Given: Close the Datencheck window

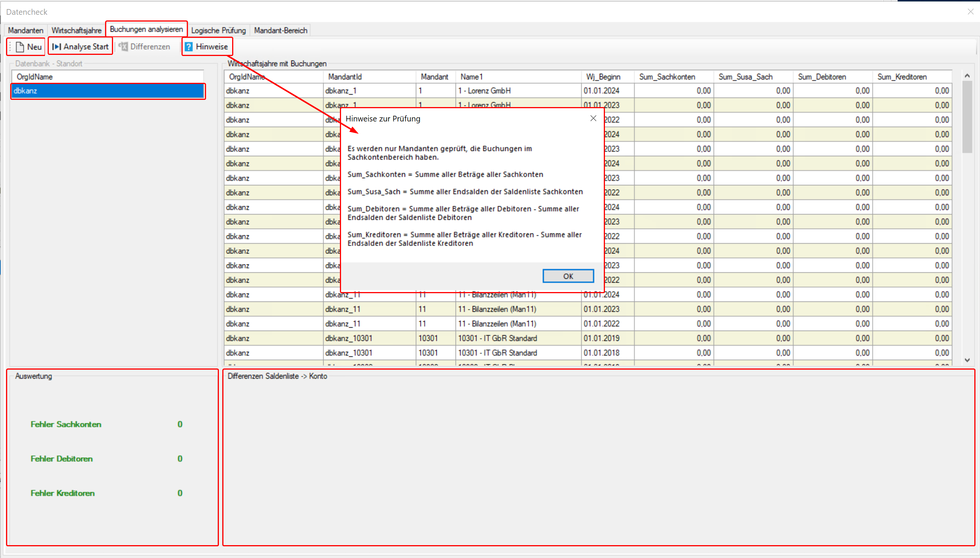Looking at the screenshot, I should click(x=971, y=12).
